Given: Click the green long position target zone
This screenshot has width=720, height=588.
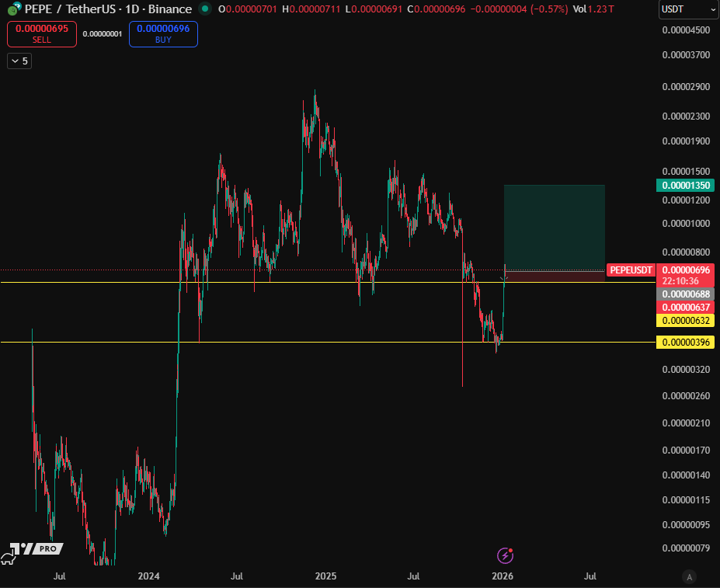Looking at the screenshot, I should [x=555, y=228].
